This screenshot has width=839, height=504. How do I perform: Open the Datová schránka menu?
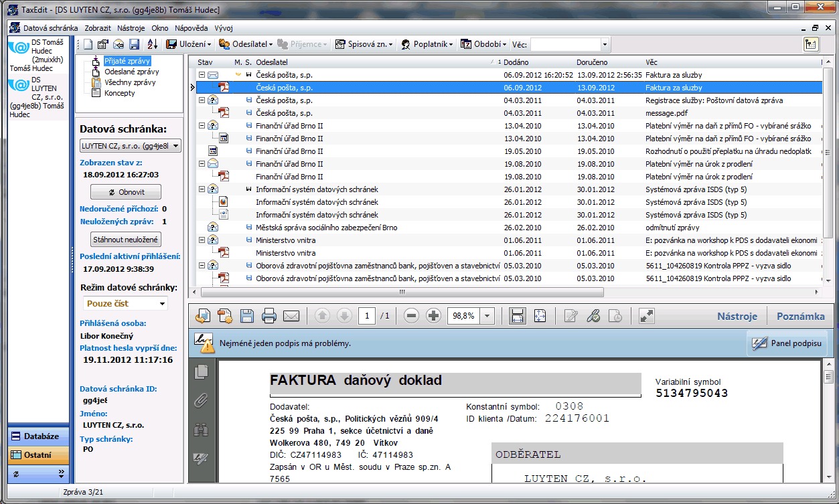point(50,28)
